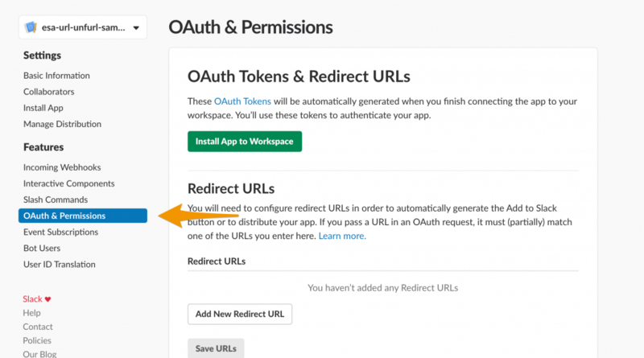Open the Help footer link
Screen dimensions: 644x358
coord(31,313)
